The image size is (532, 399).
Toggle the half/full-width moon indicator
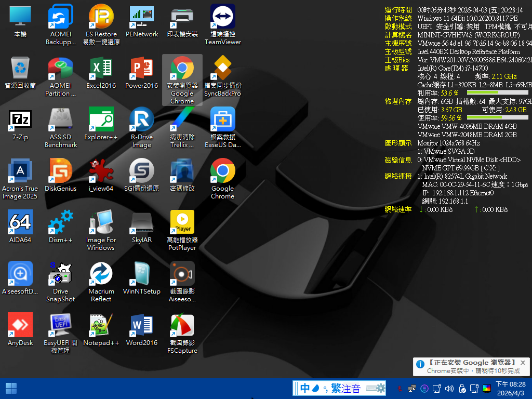[x=316, y=388]
